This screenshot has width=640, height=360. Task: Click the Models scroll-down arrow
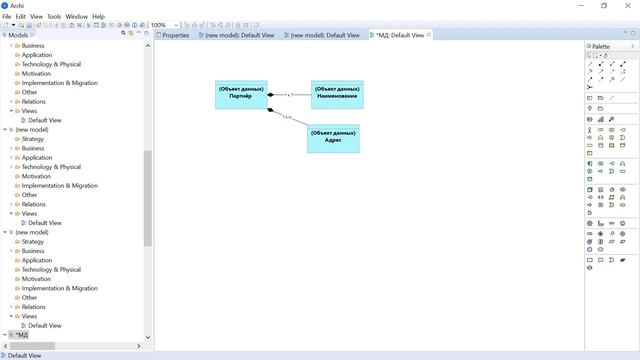point(148,337)
